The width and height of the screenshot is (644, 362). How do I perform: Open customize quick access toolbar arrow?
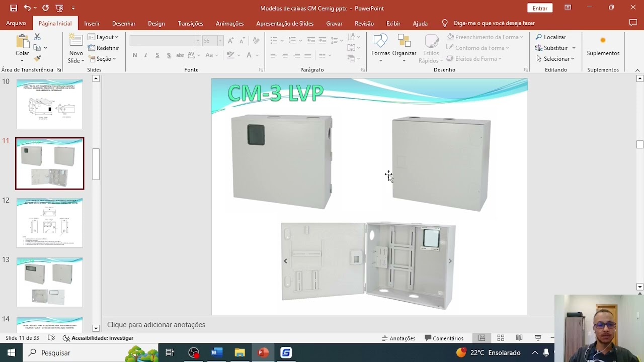tap(73, 8)
